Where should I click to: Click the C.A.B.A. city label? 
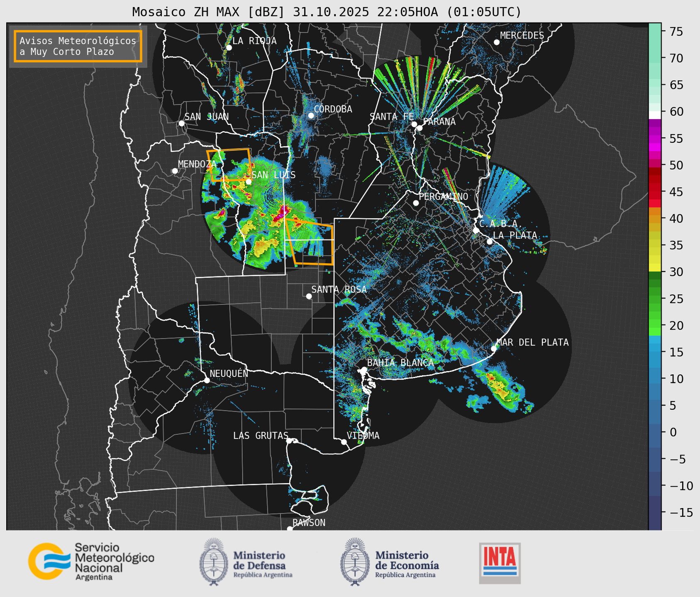501,224
